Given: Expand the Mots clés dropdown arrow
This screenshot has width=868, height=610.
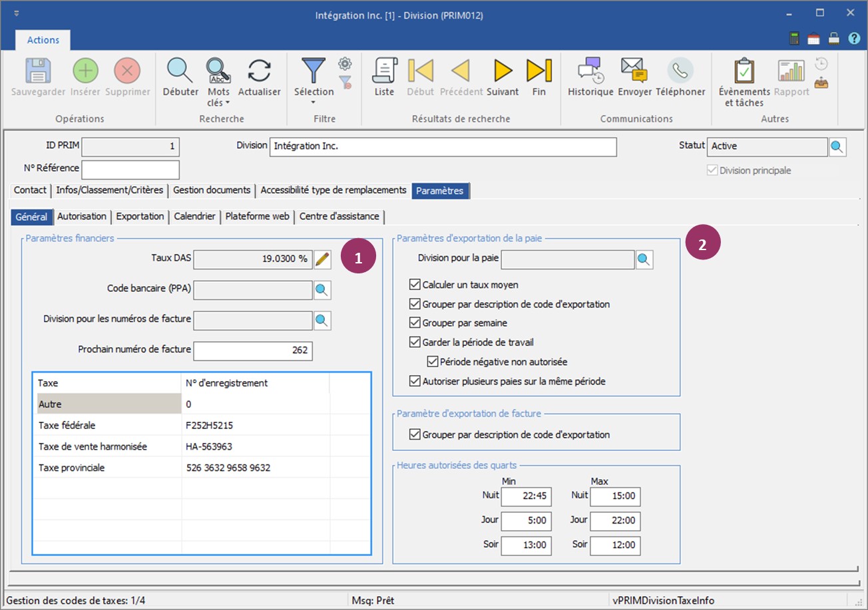Looking at the screenshot, I should (x=228, y=103).
